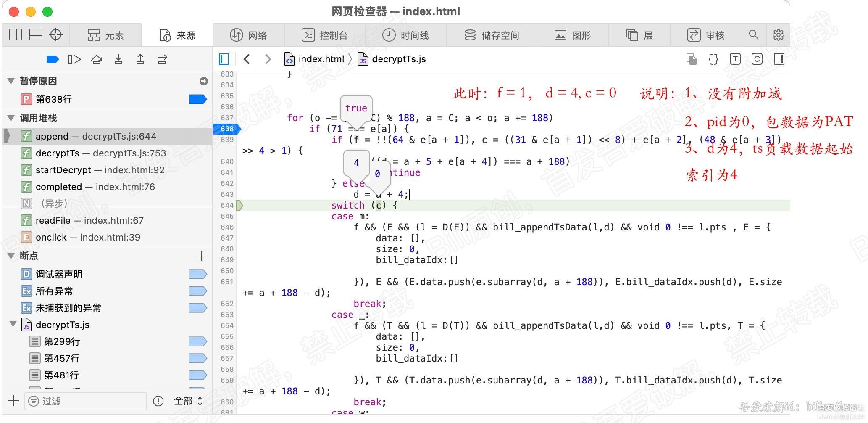Toggle off the 调试器声明 breakpoint
The image size is (868, 423).
[x=197, y=274]
